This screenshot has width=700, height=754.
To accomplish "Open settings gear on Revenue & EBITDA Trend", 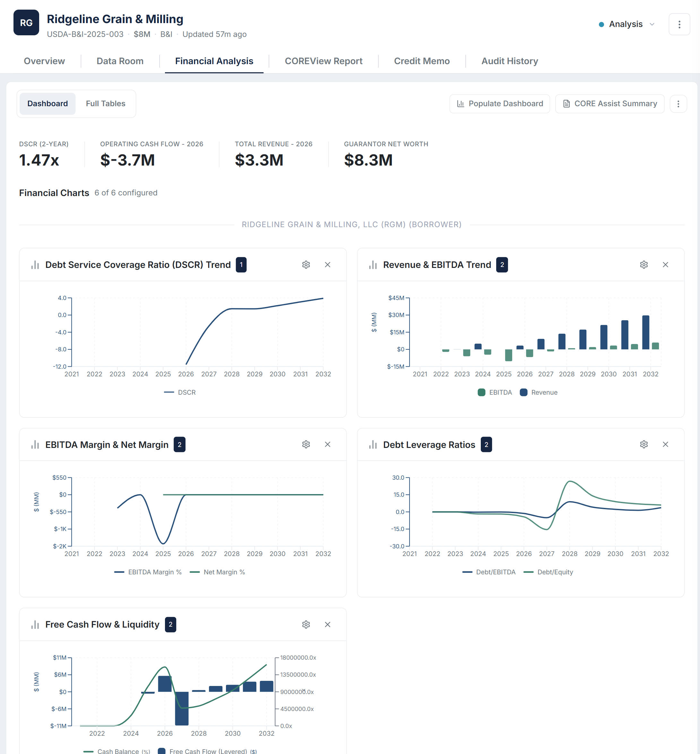I will tap(644, 265).
